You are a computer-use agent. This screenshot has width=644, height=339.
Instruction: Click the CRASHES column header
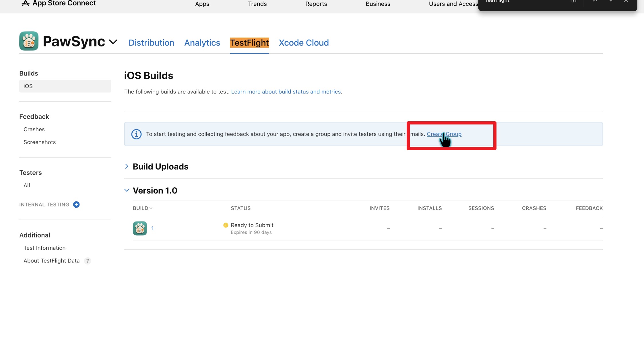[534, 208]
